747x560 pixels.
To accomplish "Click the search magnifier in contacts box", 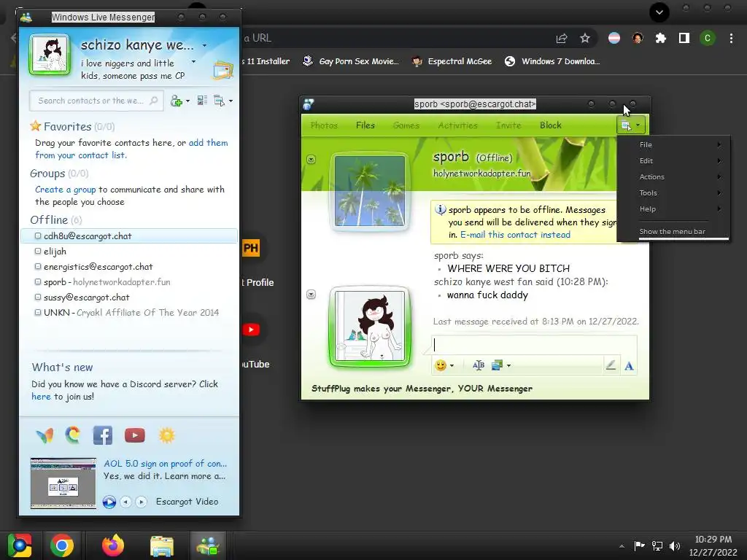I will point(153,101).
